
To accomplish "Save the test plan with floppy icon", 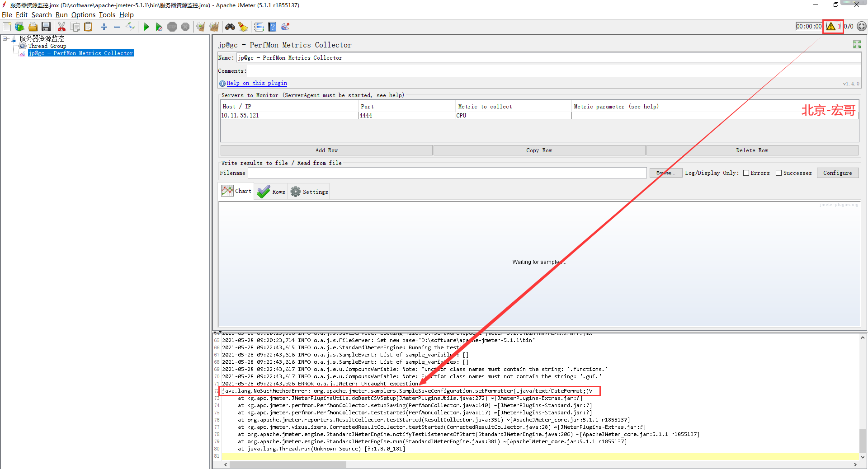I will [x=46, y=27].
